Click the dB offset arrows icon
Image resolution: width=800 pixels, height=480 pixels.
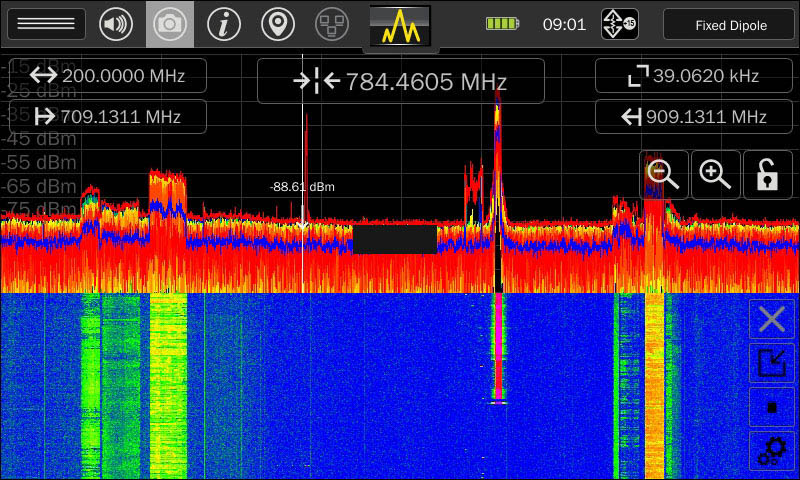(619, 24)
